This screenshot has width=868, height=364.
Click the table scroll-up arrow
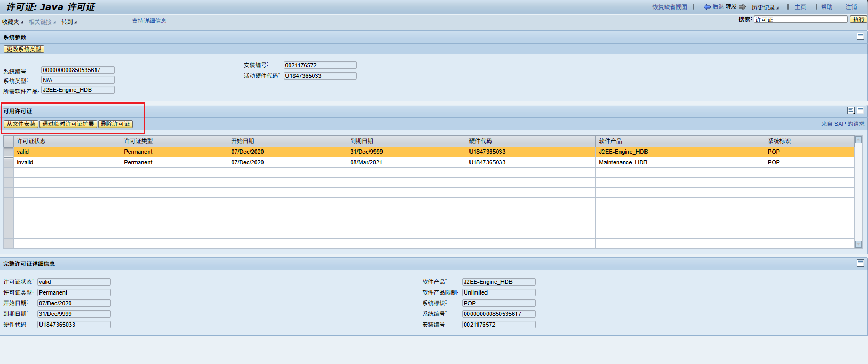[858, 140]
